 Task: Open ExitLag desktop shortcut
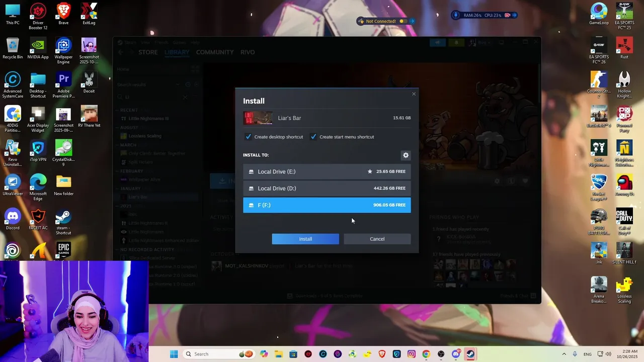[89, 15]
